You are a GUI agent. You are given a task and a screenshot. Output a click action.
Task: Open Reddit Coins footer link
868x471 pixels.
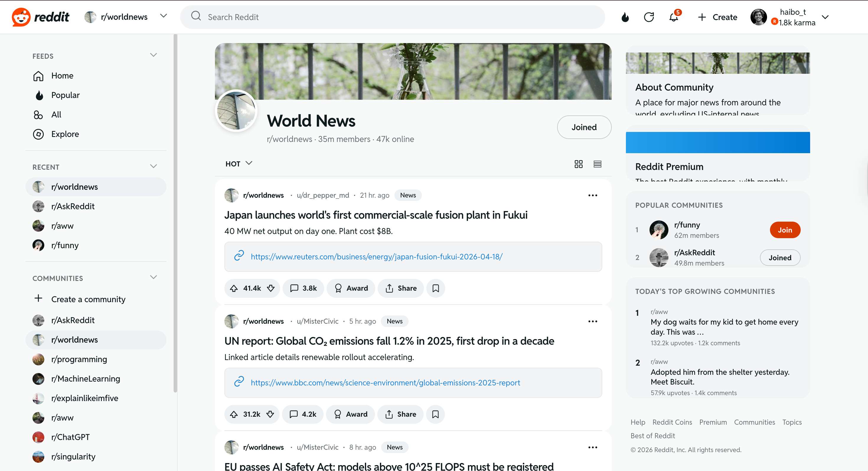(x=672, y=422)
